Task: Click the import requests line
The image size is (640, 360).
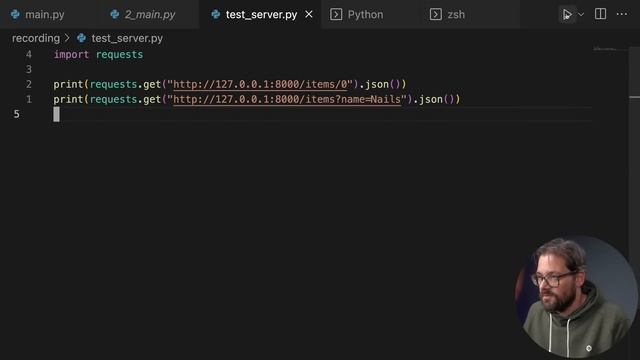Action: 98,54
